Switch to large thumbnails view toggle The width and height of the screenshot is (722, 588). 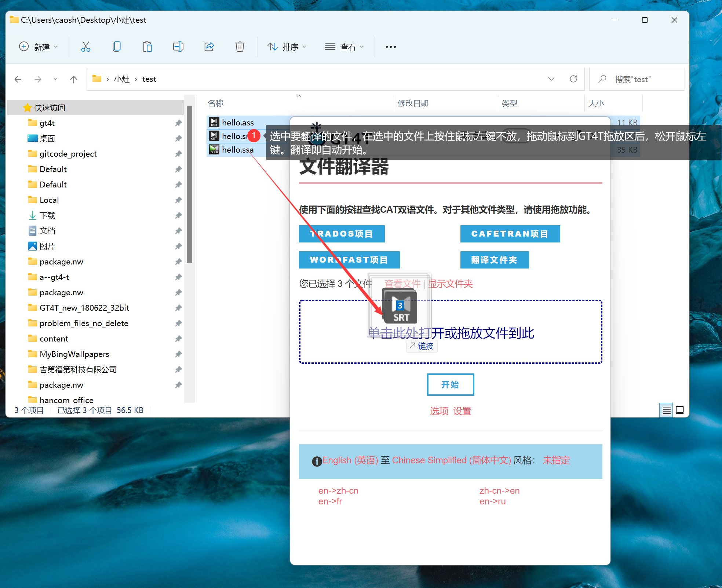pos(680,410)
